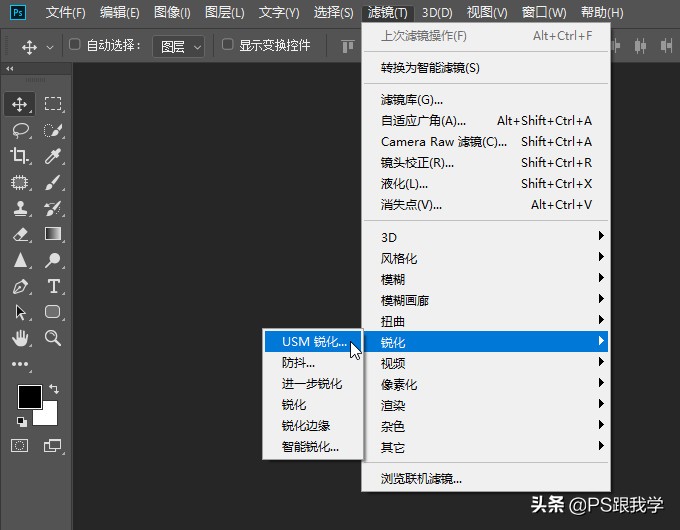This screenshot has width=680, height=530.
Task: Click the Move tool options icon
Action: (29, 47)
